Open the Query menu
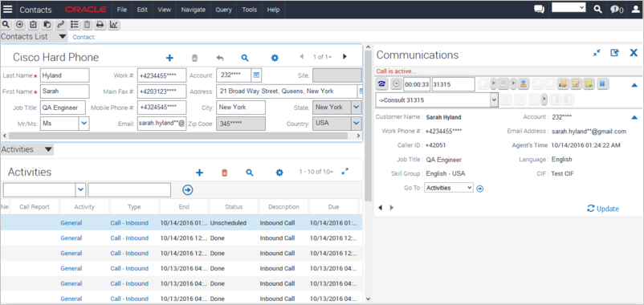Image resolution: width=644 pixels, height=305 pixels. (x=223, y=10)
